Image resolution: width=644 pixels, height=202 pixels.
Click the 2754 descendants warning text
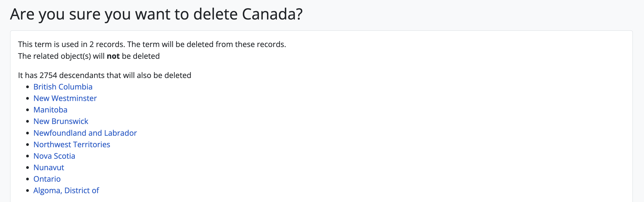pyautogui.click(x=104, y=75)
